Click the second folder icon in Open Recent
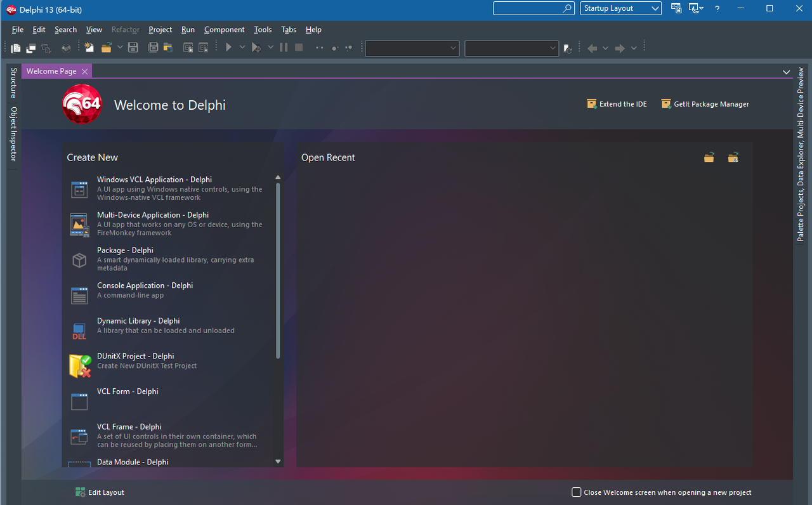Screen dimensions: 812x505 (x=733, y=157)
